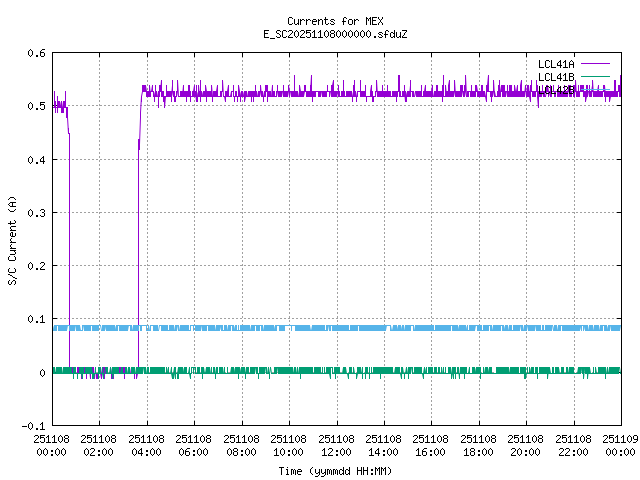Click the LCL41A legend label

555,64
